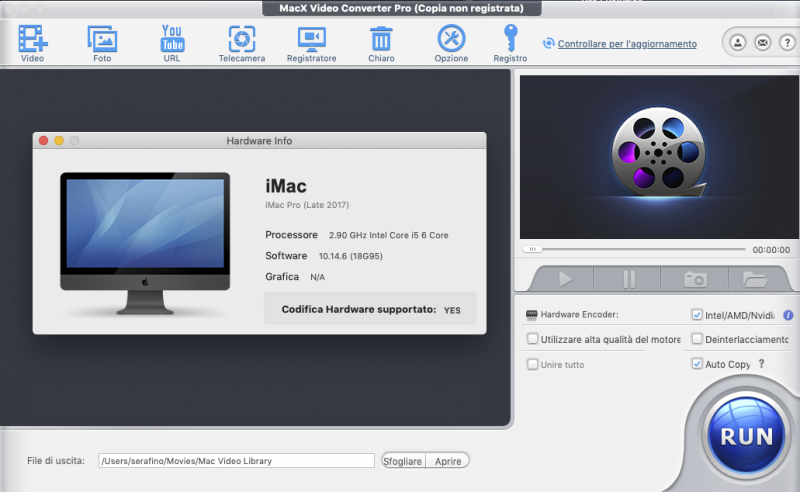Click the software version 10.14.6 (18G95)
The image size is (800, 492).
pyautogui.click(x=351, y=256)
